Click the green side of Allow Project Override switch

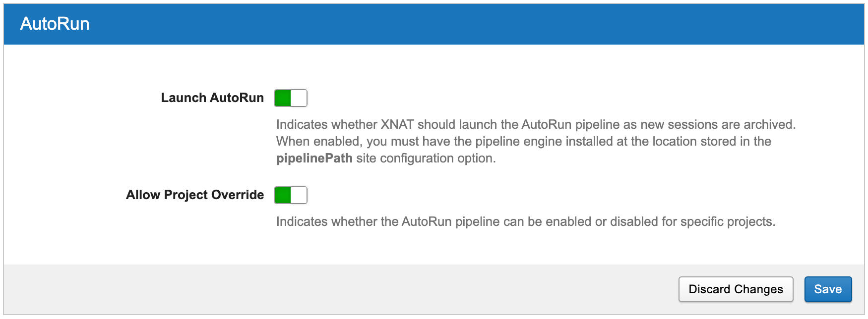point(283,195)
